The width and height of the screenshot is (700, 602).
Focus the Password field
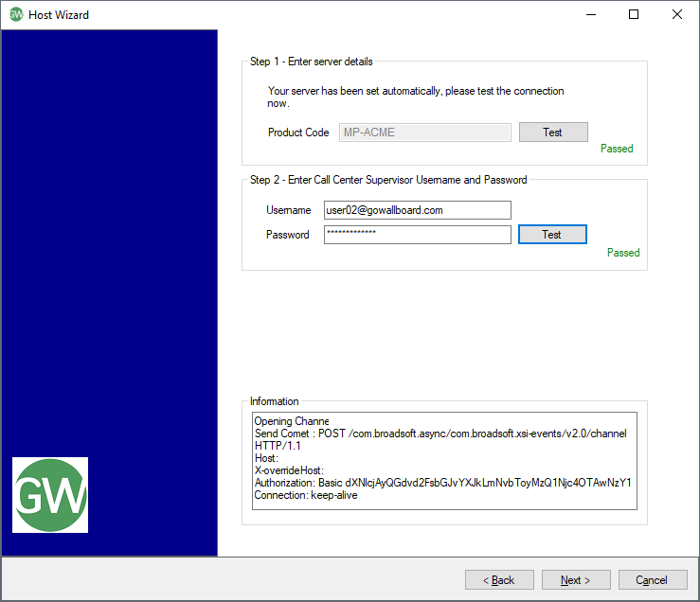418,235
